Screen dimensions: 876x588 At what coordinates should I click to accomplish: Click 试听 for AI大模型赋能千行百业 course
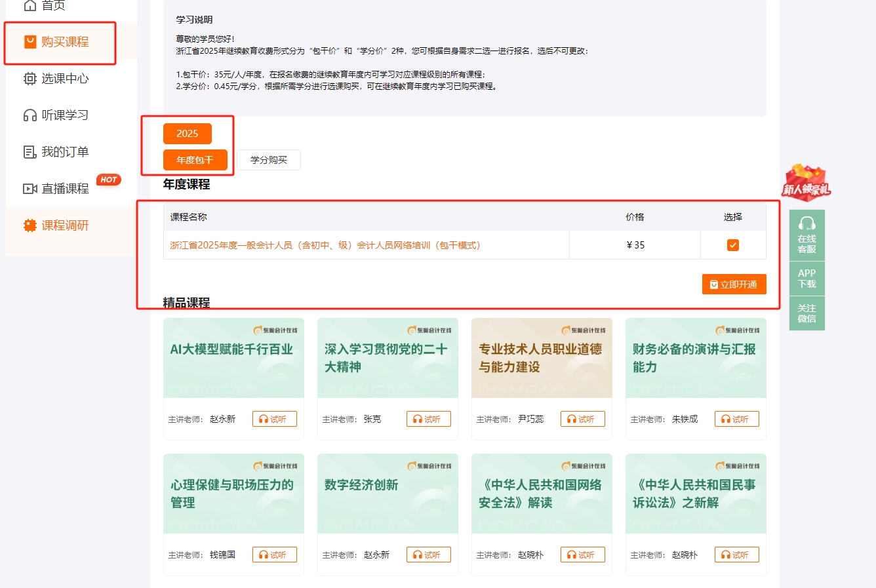click(274, 418)
